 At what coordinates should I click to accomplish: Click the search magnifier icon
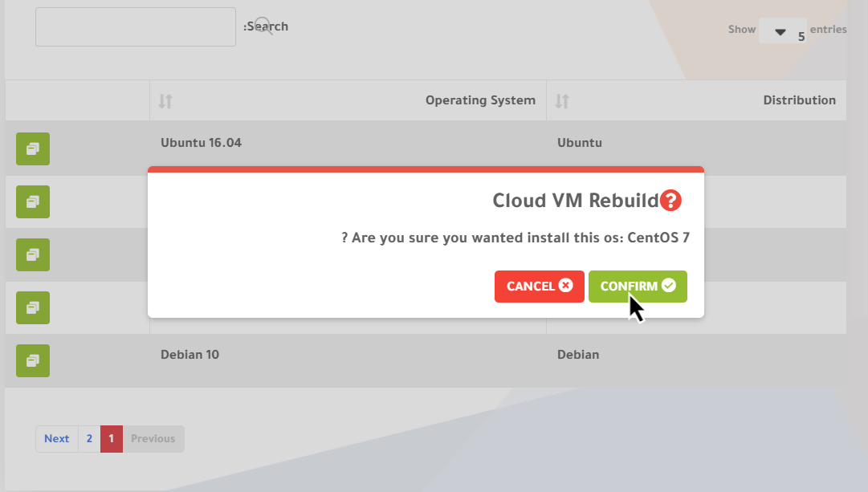pos(263,26)
